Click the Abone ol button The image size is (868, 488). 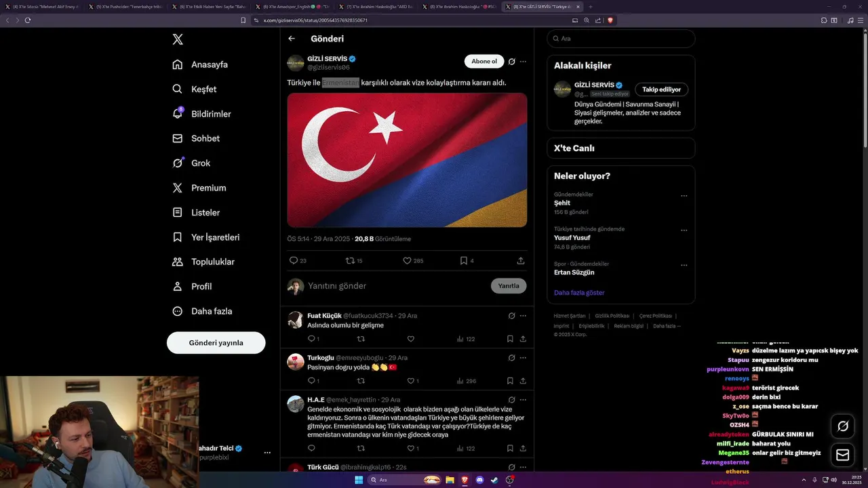[x=484, y=62]
